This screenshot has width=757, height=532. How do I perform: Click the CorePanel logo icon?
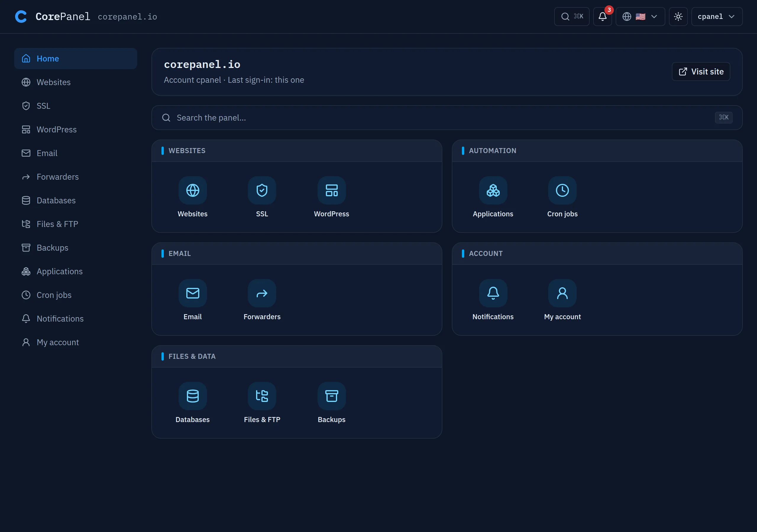(x=21, y=17)
